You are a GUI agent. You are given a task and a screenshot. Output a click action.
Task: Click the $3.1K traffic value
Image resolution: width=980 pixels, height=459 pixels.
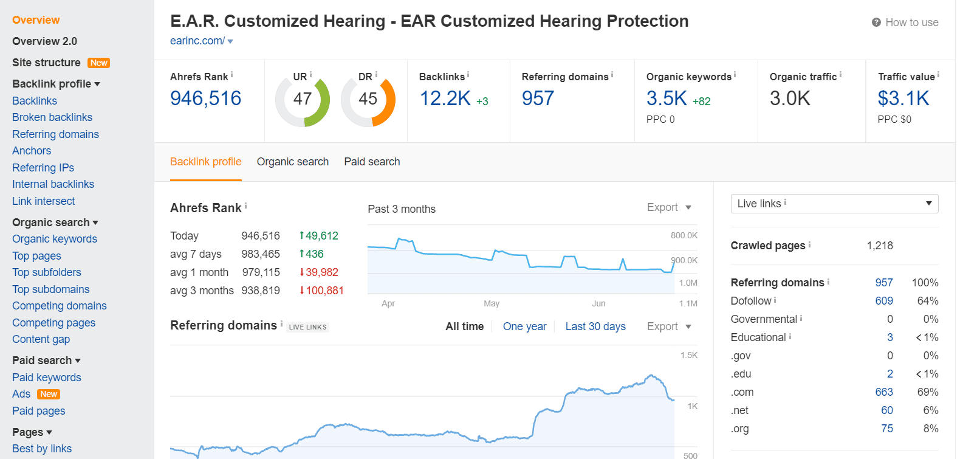[903, 98]
